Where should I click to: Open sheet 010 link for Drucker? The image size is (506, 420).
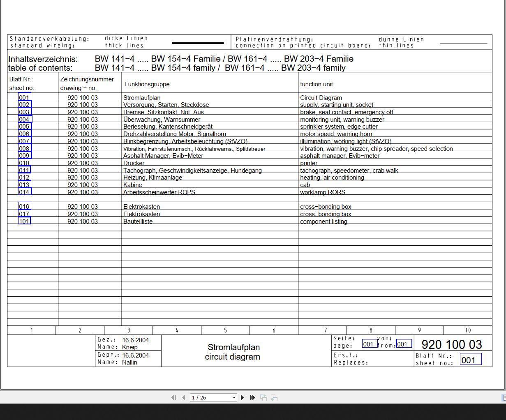pos(24,163)
